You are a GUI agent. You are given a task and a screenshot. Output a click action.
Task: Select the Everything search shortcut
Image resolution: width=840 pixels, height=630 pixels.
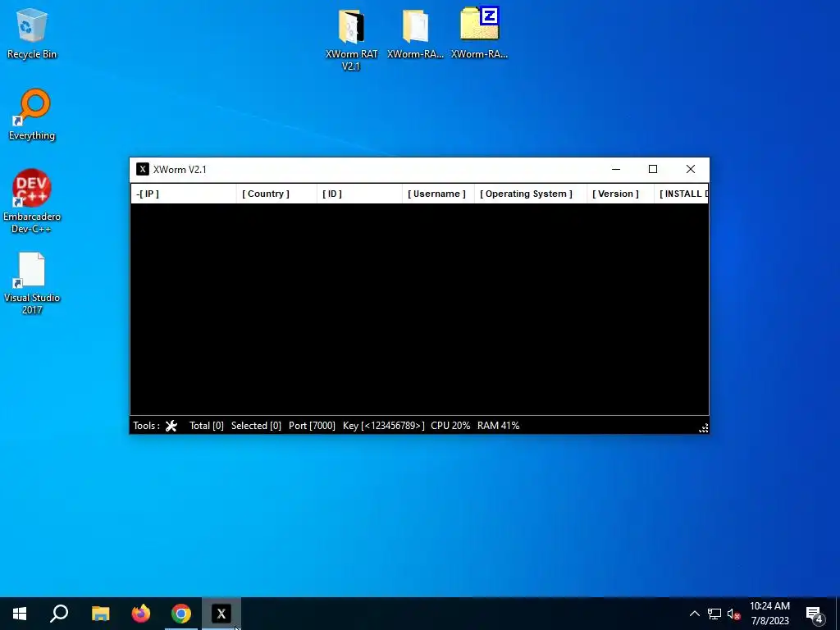point(32,115)
